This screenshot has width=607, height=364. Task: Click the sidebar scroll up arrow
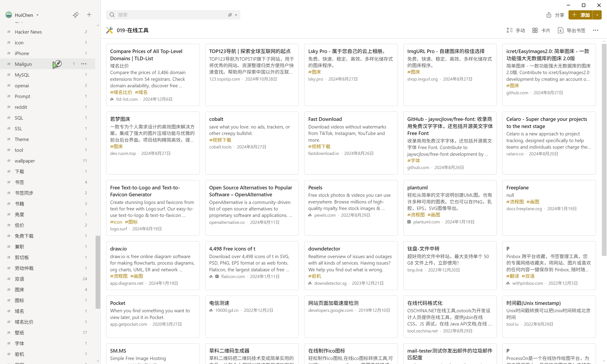[98, 25]
